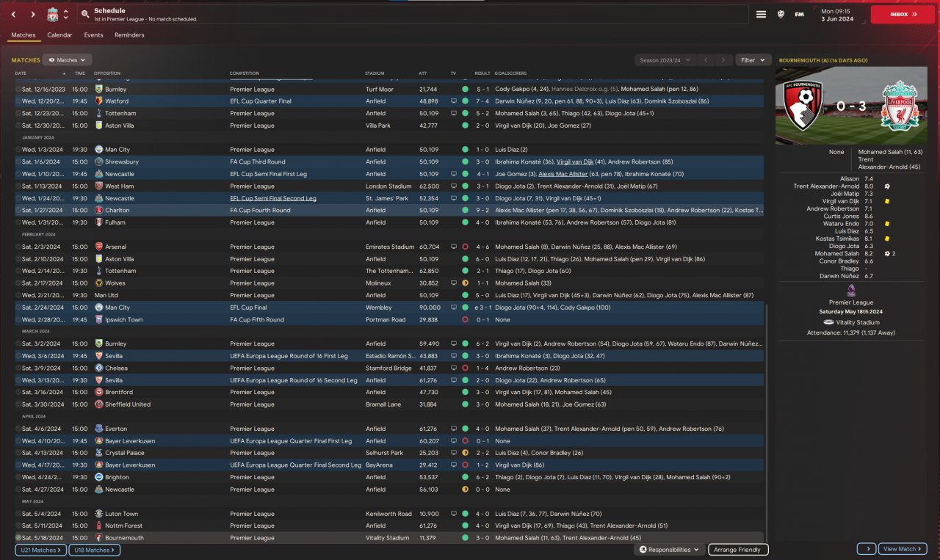The height and width of the screenshot is (560, 940).
Task: Select the Nottm Forest row marker
Action: click(18, 526)
